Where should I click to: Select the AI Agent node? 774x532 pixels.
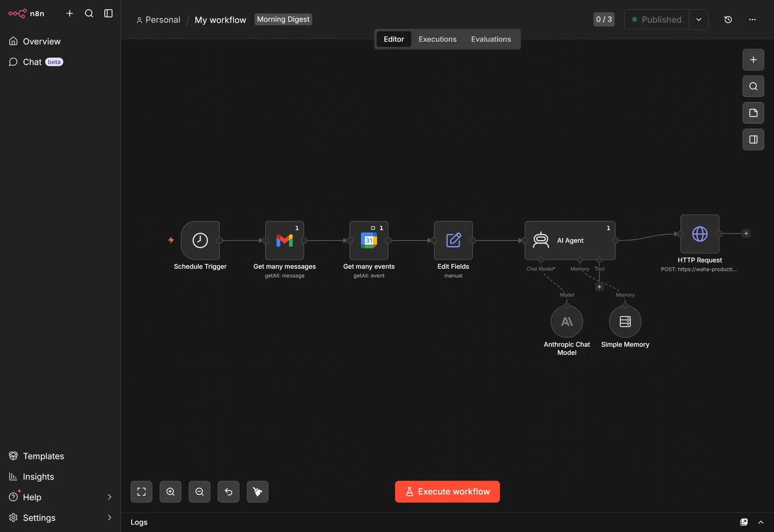[x=570, y=240]
